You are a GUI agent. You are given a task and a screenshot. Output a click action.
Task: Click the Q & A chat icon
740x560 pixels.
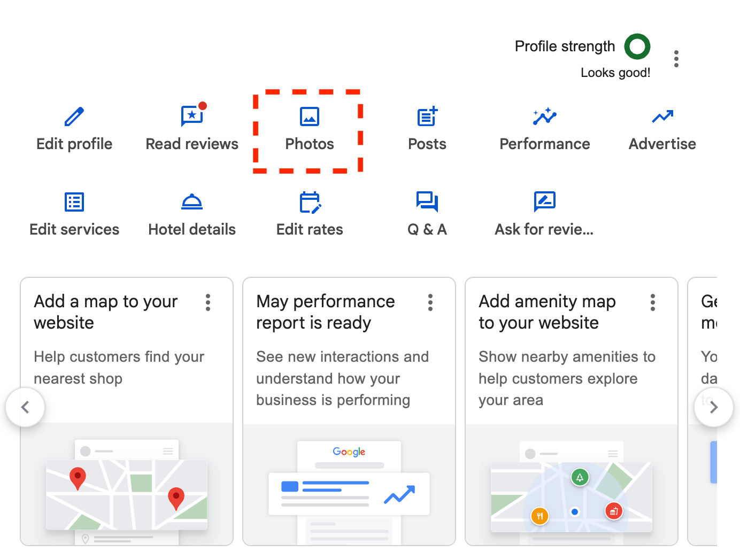tap(427, 201)
